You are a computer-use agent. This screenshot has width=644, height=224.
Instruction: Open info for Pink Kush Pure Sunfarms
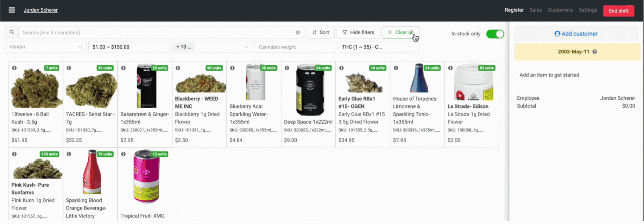coord(14,154)
